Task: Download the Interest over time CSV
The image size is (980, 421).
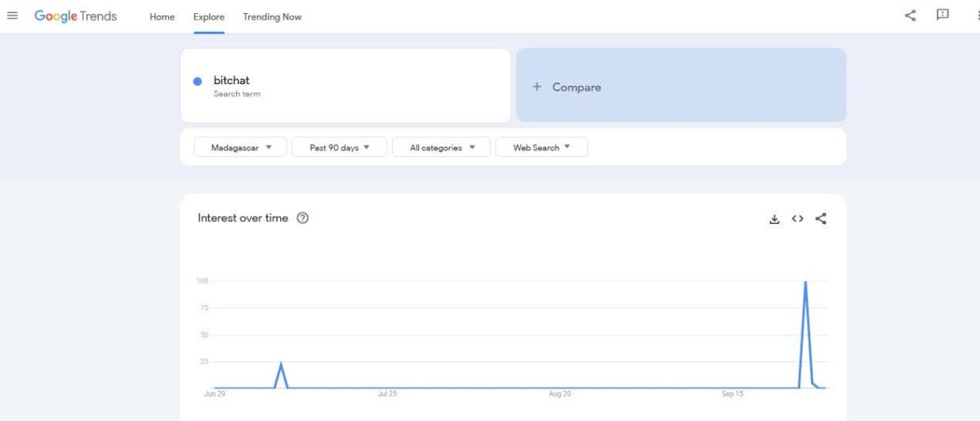Action: click(x=774, y=218)
